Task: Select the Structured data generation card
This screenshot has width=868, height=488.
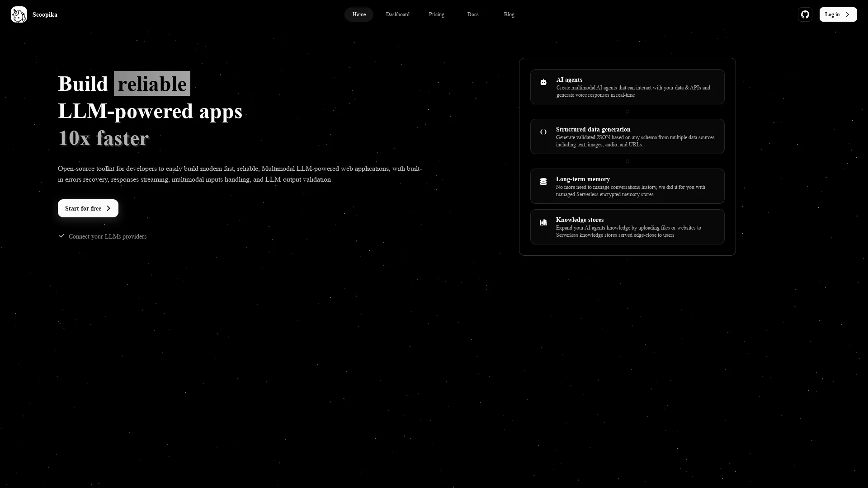Action: 627,136
